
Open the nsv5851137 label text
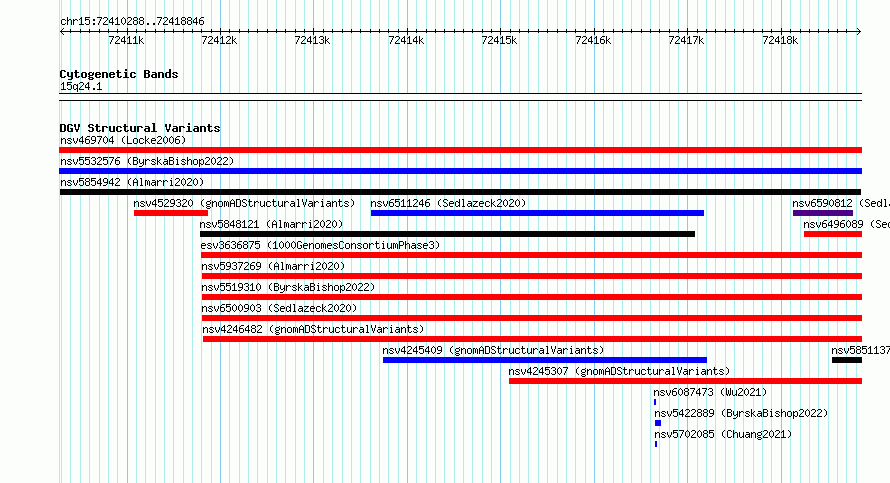[860, 350]
